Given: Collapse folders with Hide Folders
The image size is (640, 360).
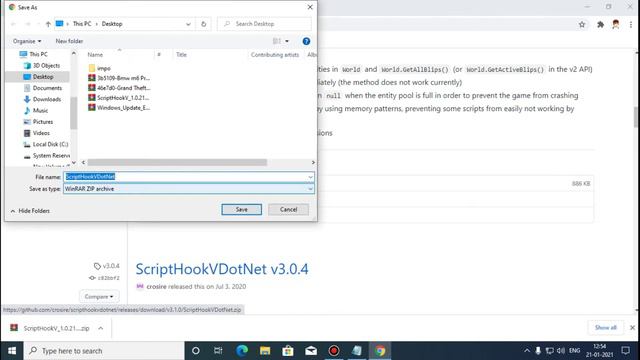Looking at the screenshot, I should pos(30,211).
